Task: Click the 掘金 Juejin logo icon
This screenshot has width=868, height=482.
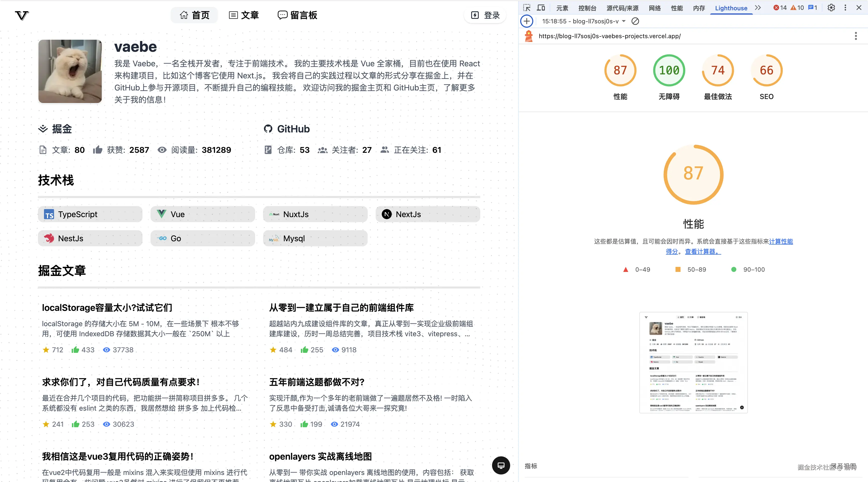Action: [43, 129]
